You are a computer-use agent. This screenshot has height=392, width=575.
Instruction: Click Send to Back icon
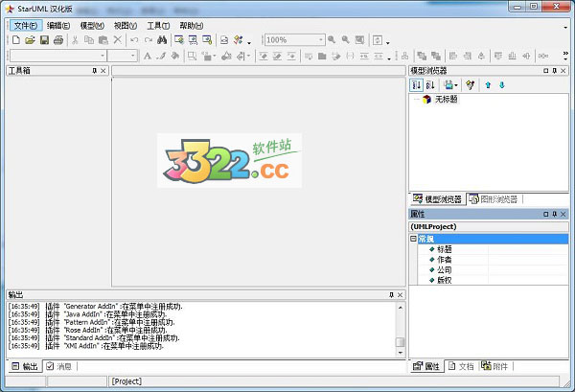click(x=436, y=57)
